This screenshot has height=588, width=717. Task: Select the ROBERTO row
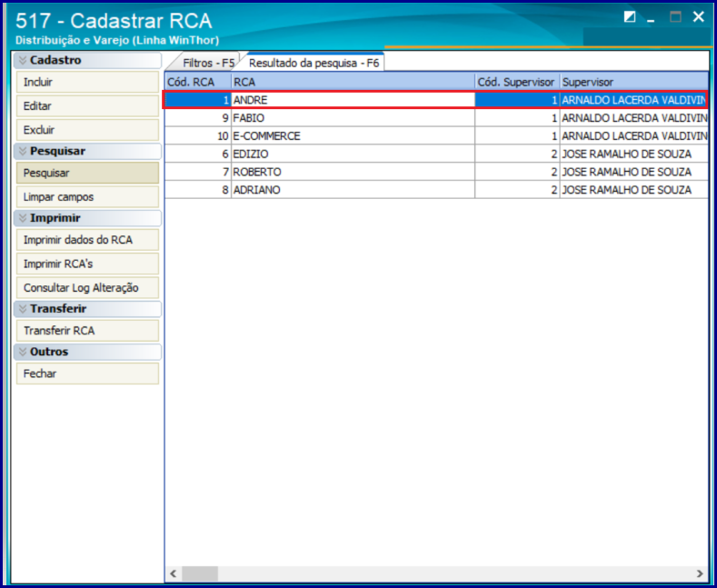coord(436,172)
